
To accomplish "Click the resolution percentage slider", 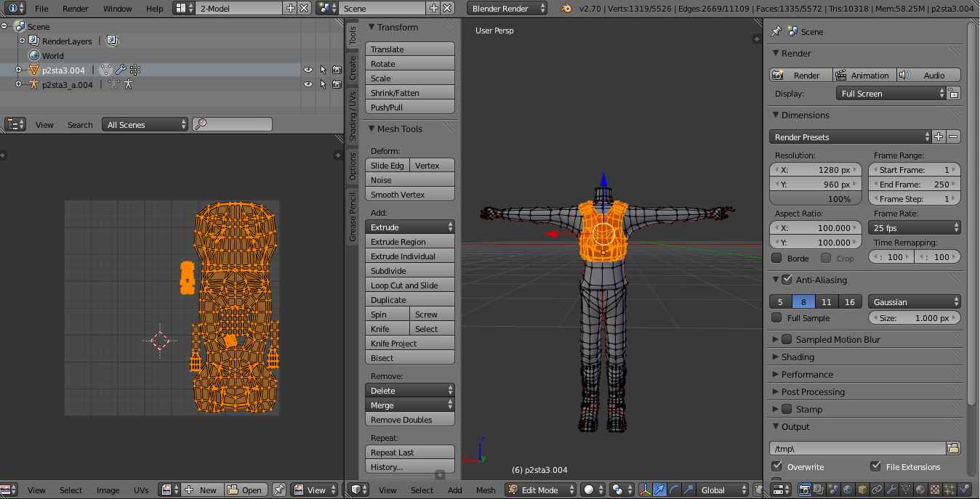I will point(815,198).
